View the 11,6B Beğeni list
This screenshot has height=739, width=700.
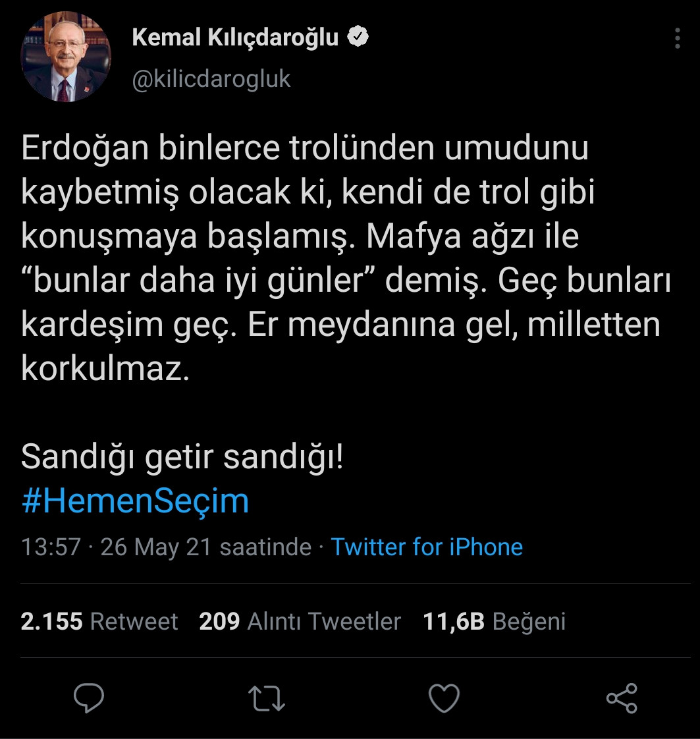pos(492,620)
